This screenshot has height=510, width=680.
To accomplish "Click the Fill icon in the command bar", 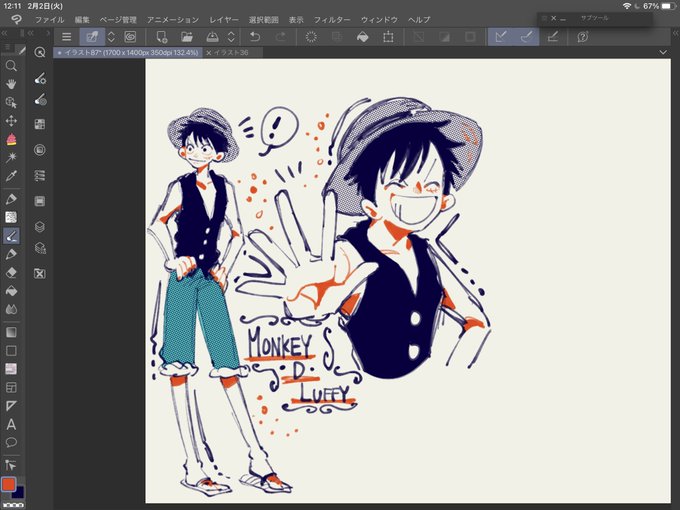I will point(363,37).
